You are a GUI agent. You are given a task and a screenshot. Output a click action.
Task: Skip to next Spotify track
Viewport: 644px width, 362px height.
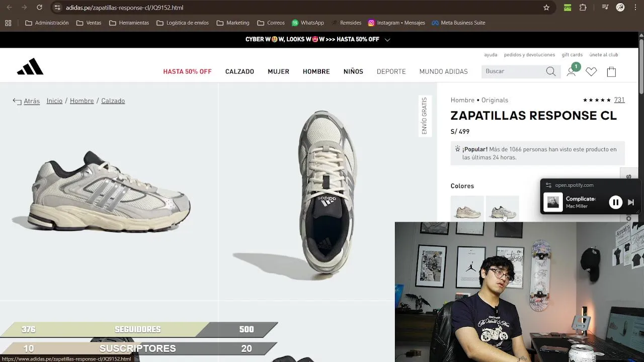(631, 202)
